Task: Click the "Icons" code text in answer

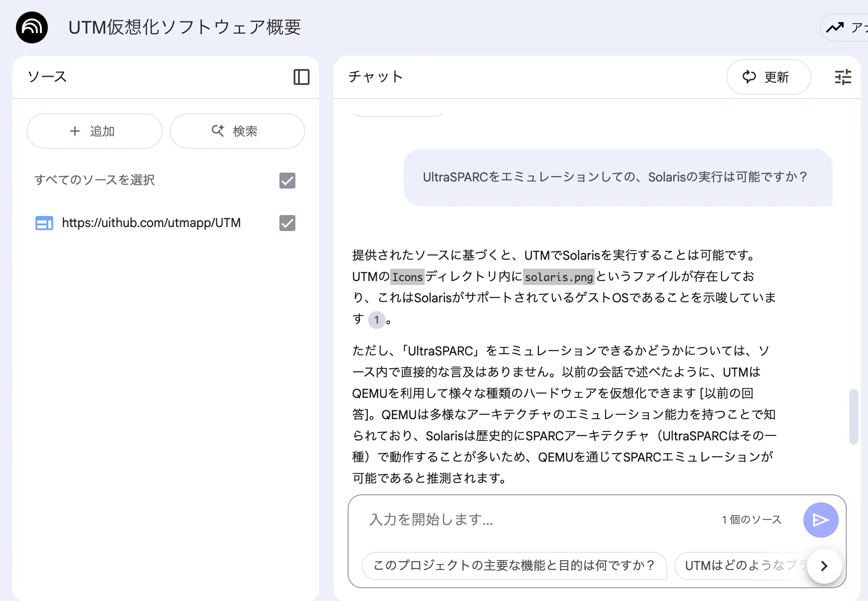Action: click(x=407, y=277)
